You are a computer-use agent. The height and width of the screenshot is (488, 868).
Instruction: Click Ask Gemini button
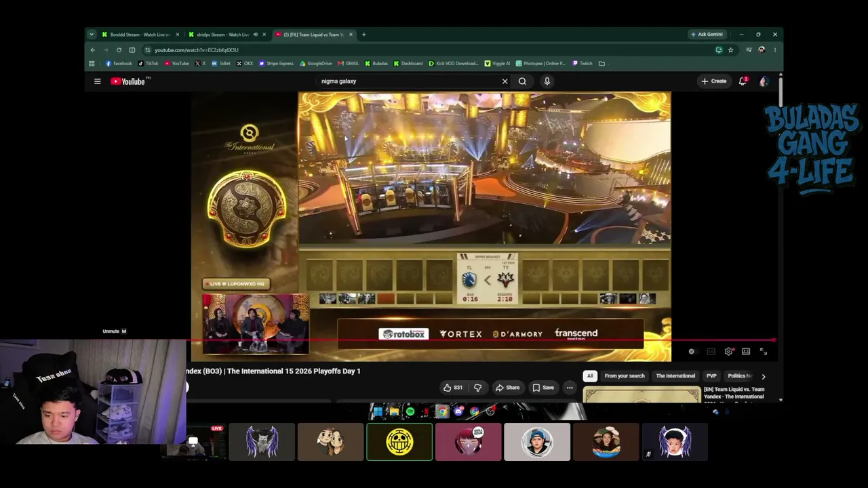[707, 35]
